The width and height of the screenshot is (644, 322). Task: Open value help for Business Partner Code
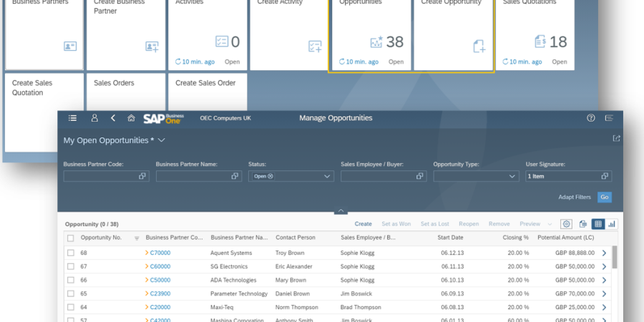click(x=142, y=176)
